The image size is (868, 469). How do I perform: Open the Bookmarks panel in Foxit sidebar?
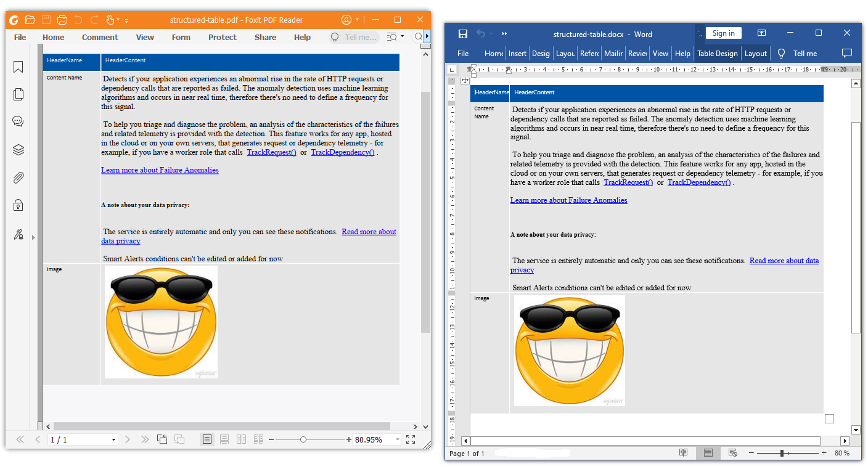click(18, 67)
